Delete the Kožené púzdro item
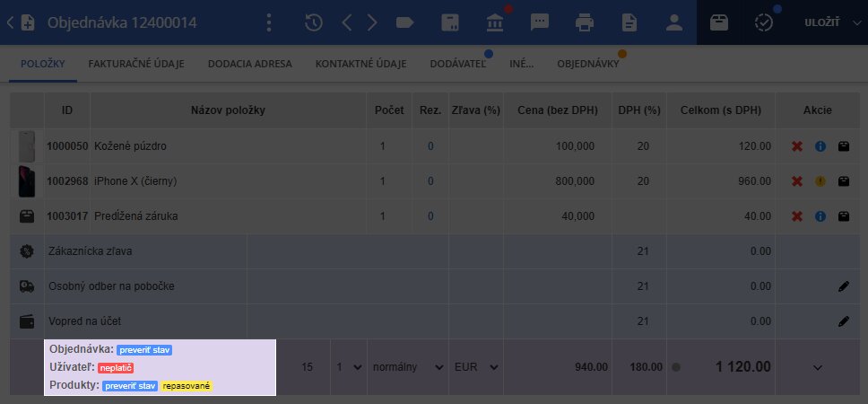 pos(796,145)
